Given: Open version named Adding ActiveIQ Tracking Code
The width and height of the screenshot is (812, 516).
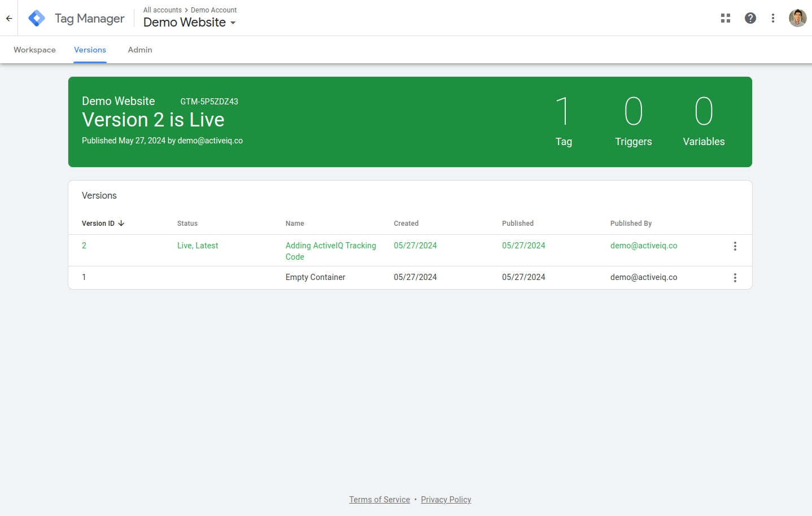Looking at the screenshot, I should [331, 251].
